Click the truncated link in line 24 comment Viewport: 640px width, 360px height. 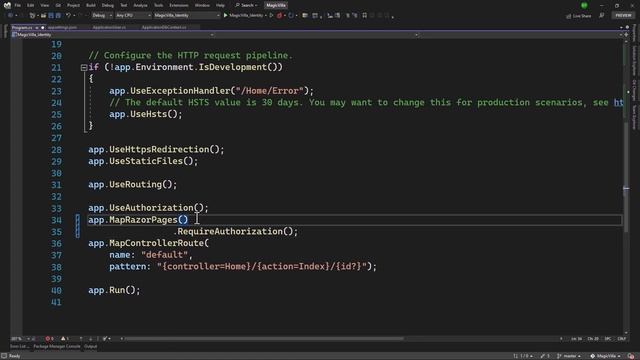pyautogui.click(x=618, y=102)
